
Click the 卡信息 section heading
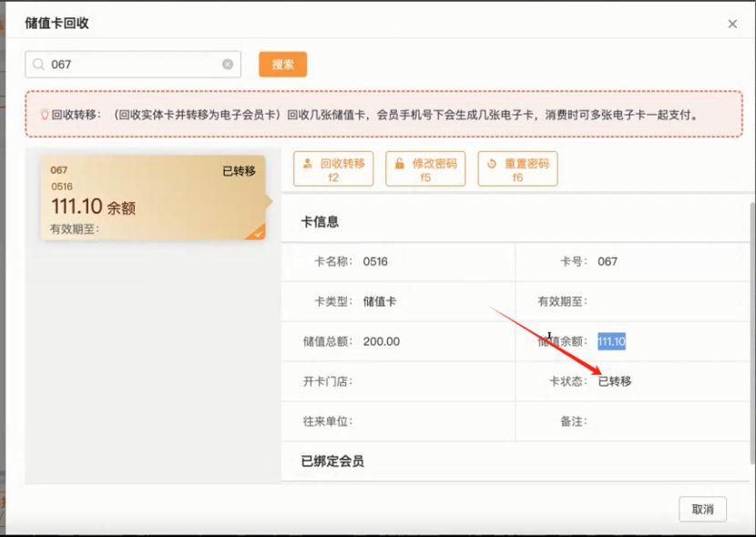(x=320, y=221)
